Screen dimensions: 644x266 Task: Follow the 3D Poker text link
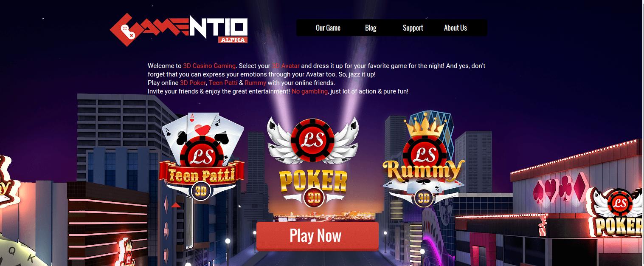tap(193, 83)
